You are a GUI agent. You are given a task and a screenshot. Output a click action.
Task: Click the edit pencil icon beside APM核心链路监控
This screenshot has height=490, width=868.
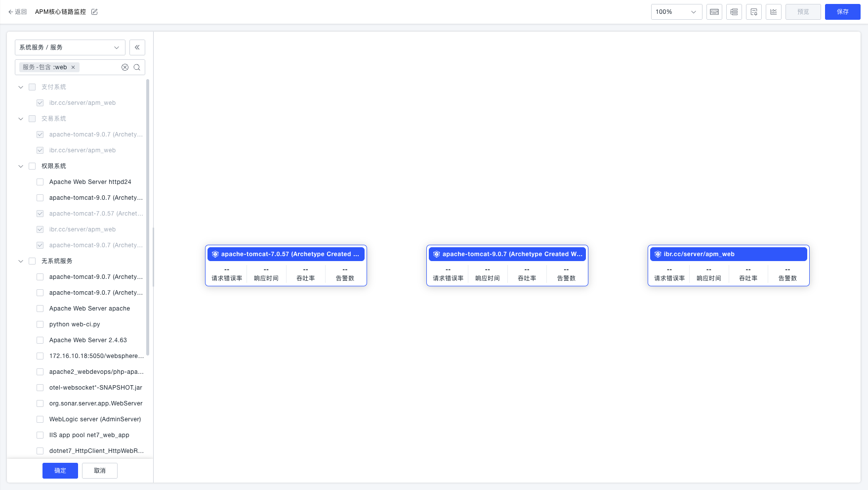click(x=94, y=12)
